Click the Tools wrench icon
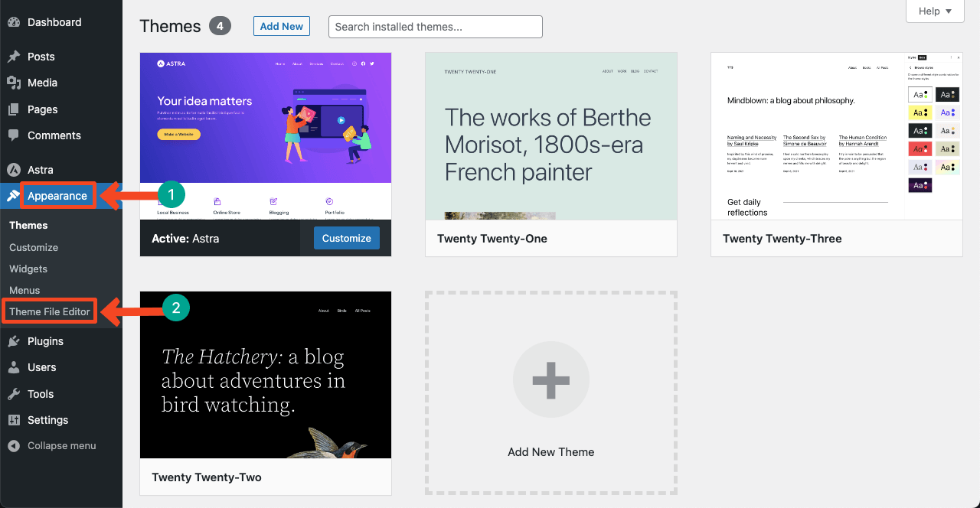Viewport: 980px width, 508px height. (x=14, y=394)
